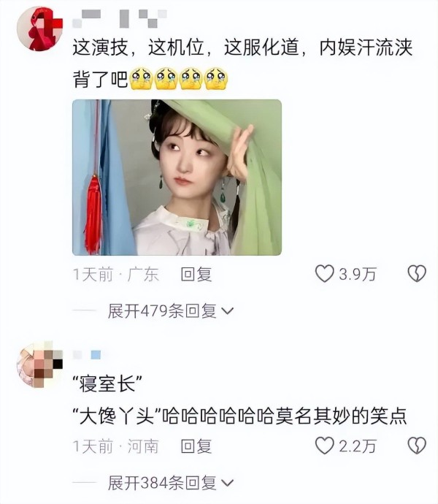This screenshot has height=504, width=438.
Task: Tap the "1天前 · 河南" timestamp
Action: [x=115, y=446]
